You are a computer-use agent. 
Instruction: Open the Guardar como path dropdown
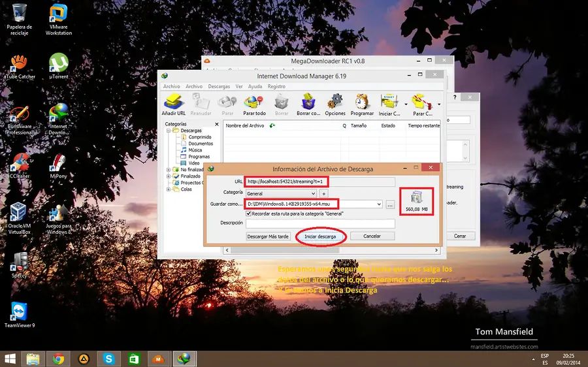click(379, 204)
